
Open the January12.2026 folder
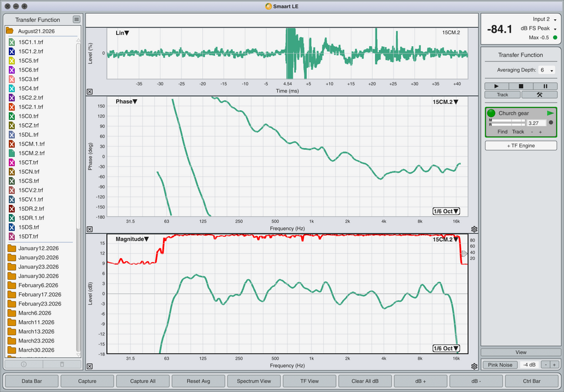coord(38,248)
